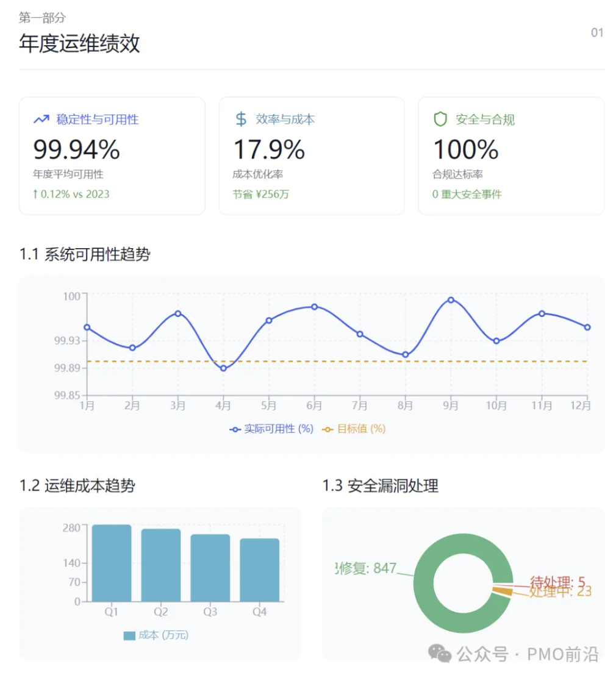Click the Q1 bar in the cost chart
616x675 pixels.
point(112,563)
